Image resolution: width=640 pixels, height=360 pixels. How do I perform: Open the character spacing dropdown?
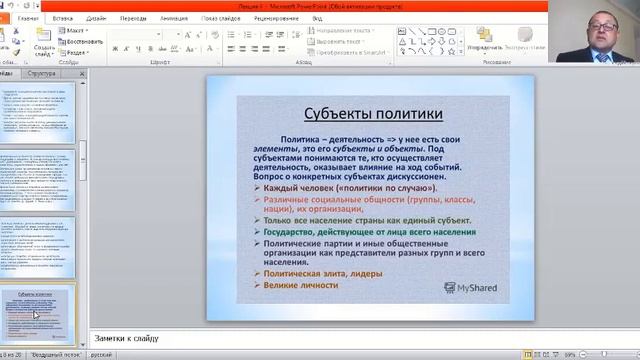click(x=175, y=49)
